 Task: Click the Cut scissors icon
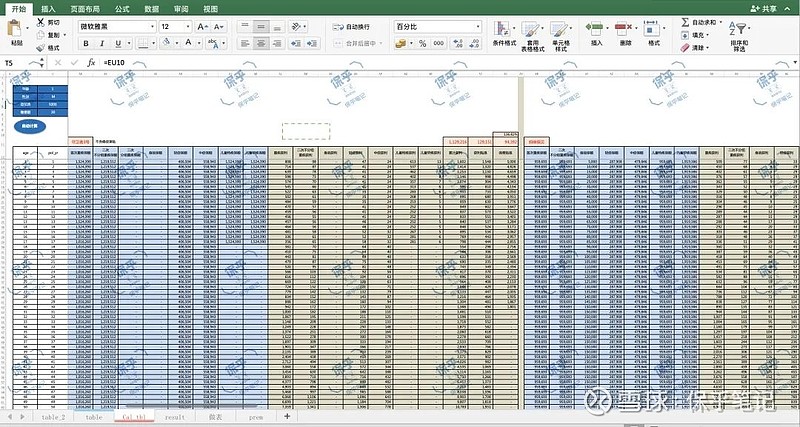coord(41,22)
